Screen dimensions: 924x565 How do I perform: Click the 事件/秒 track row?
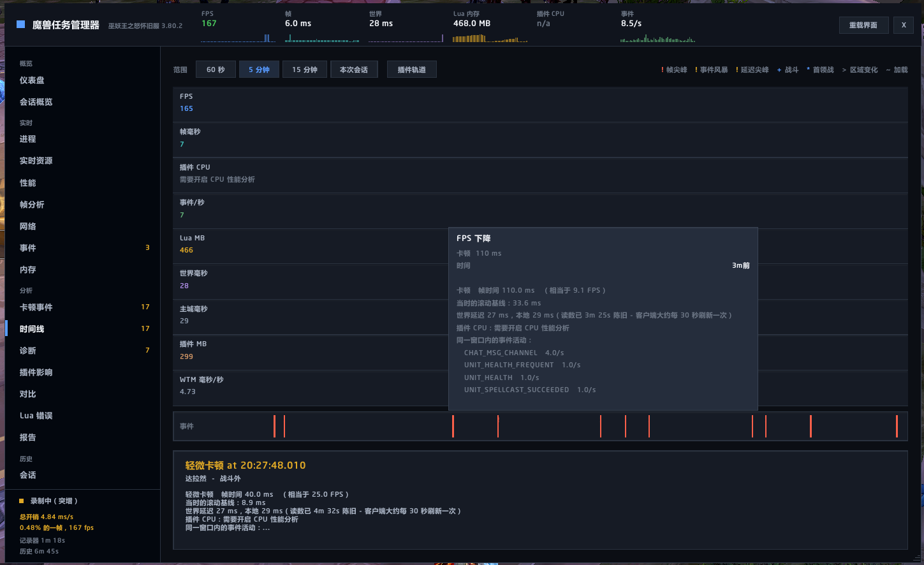pos(540,210)
